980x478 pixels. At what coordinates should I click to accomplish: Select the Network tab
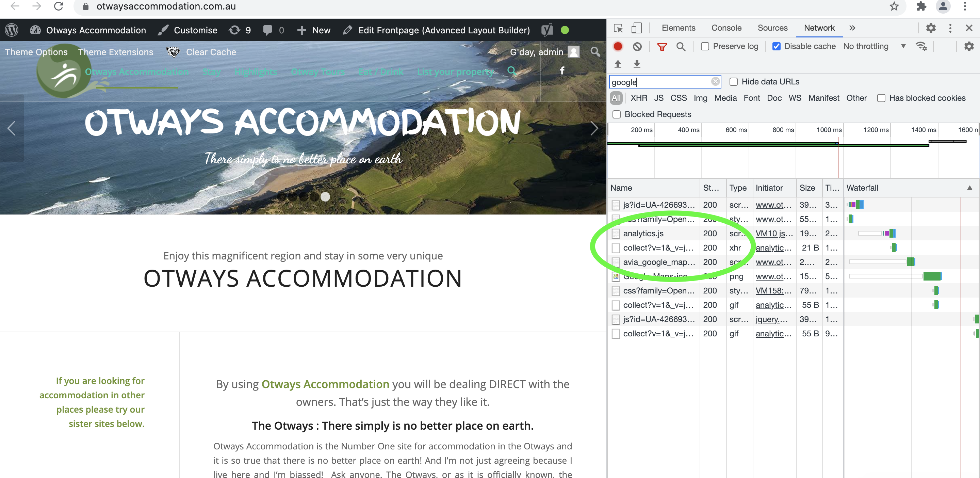pos(819,28)
